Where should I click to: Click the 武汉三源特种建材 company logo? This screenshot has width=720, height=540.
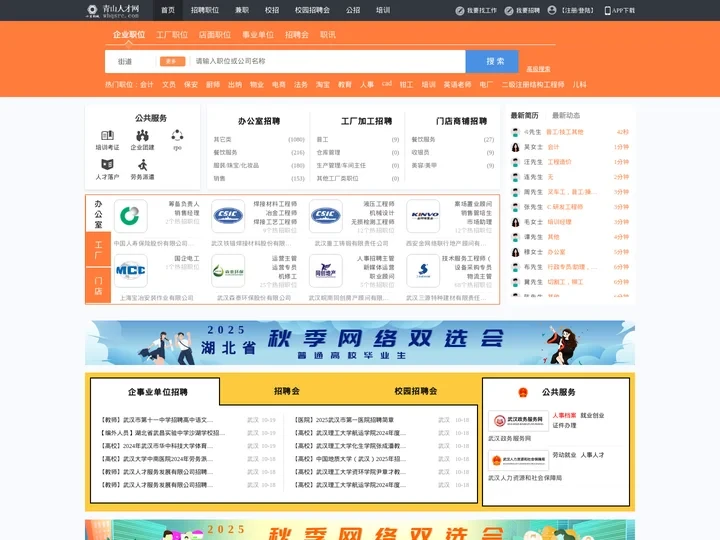click(x=423, y=270)
